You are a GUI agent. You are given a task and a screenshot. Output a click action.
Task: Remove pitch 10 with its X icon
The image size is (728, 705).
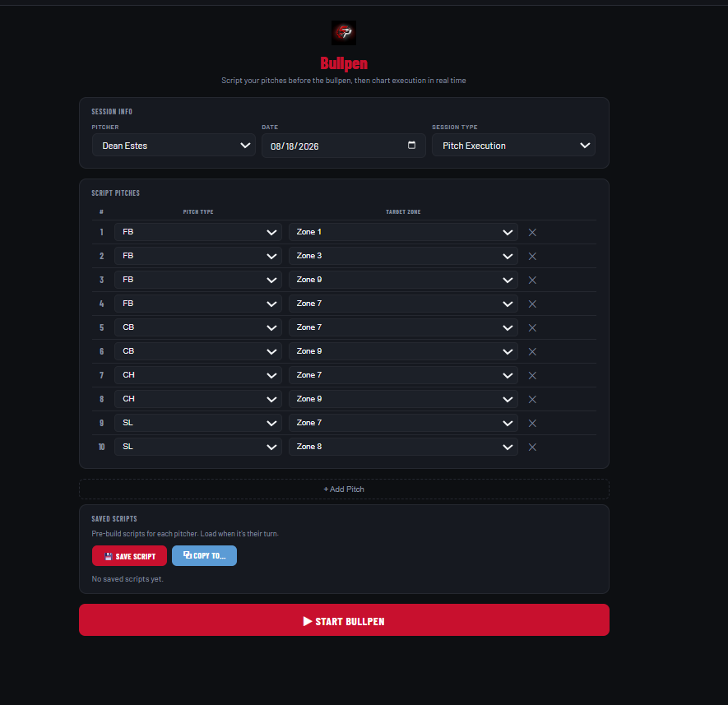click(532, 447)
